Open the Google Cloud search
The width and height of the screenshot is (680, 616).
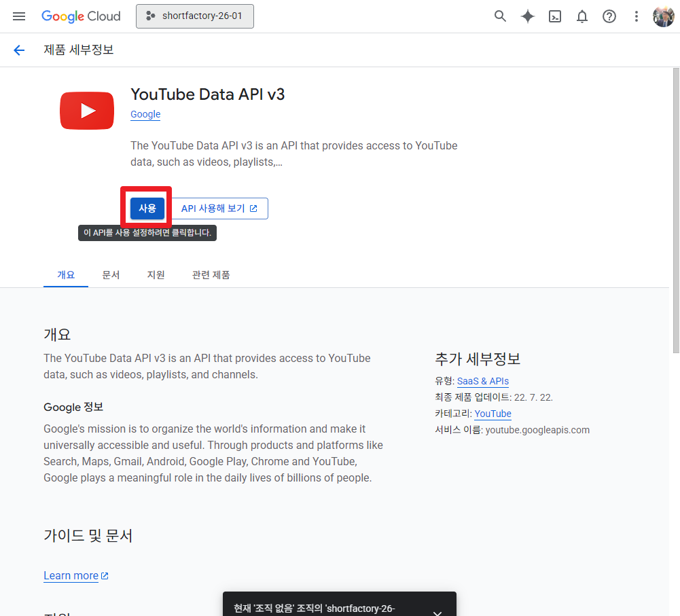[500, 16]
